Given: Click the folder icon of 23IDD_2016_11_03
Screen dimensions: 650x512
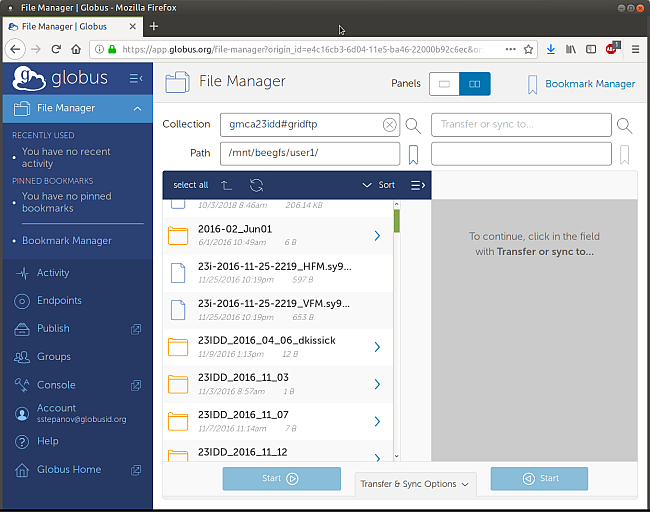Looking at the screenshot, I should point(178,384).
